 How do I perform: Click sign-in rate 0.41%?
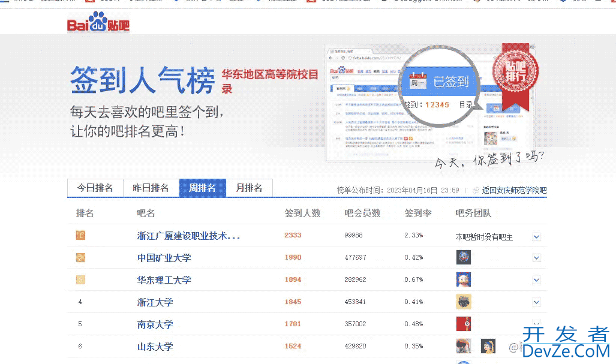click(x=414, y=302)
